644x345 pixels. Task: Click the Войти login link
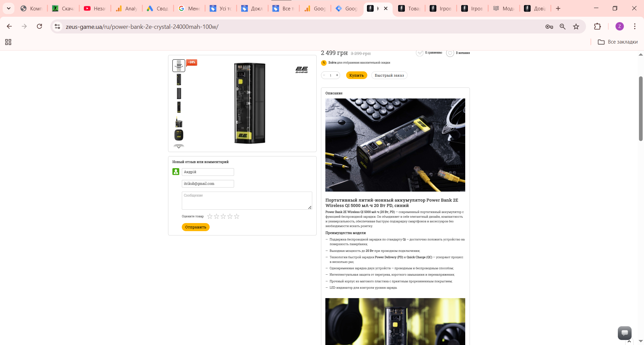(332, 63)
